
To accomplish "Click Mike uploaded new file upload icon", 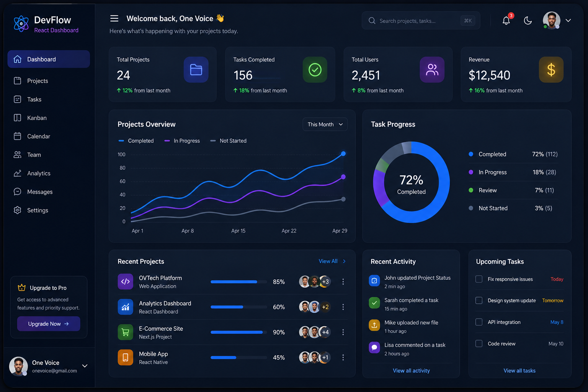I will tap(374, 325).
